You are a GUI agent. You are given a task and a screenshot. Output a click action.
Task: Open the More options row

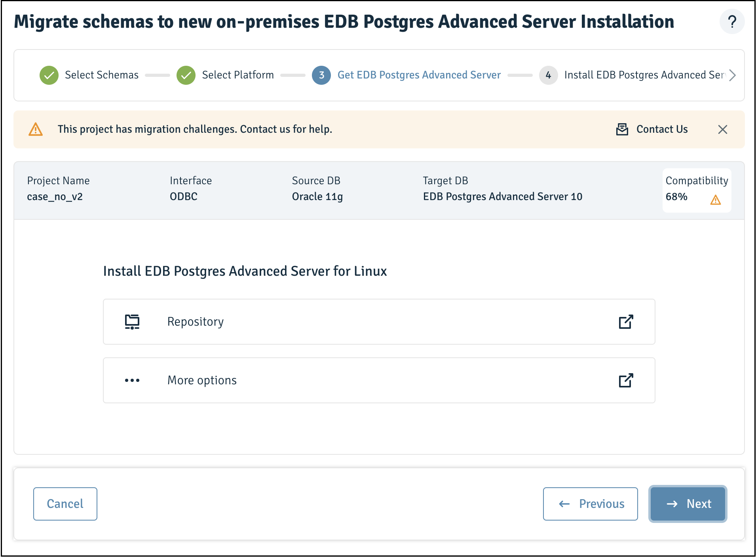point(379,380)
